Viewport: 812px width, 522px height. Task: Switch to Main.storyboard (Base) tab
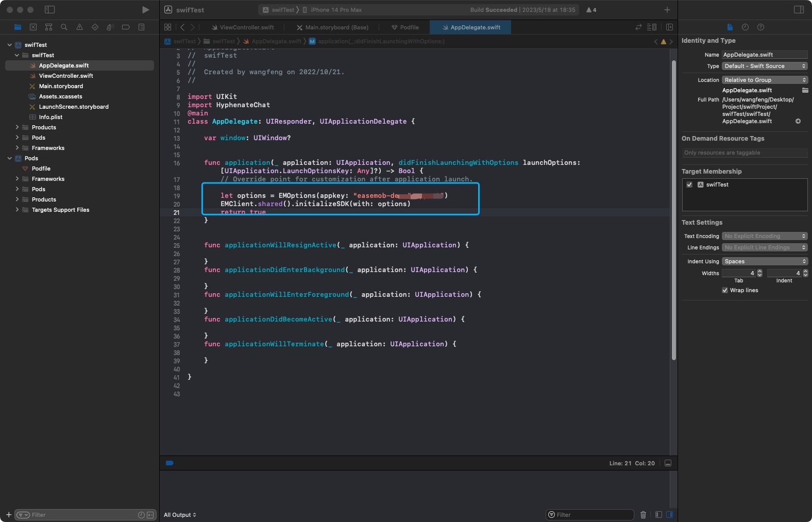tap(332, 27)
